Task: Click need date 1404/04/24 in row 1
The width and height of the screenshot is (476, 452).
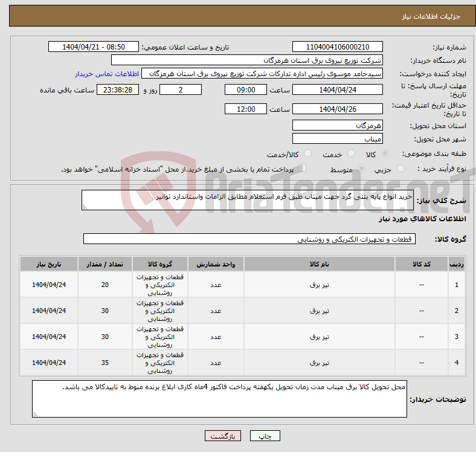Action: click(49, 285)
